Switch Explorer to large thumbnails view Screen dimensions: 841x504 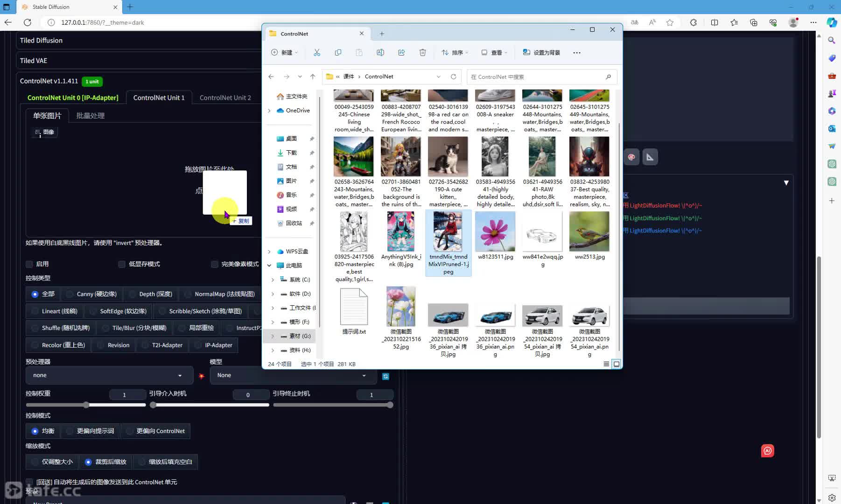click(617, 364)
